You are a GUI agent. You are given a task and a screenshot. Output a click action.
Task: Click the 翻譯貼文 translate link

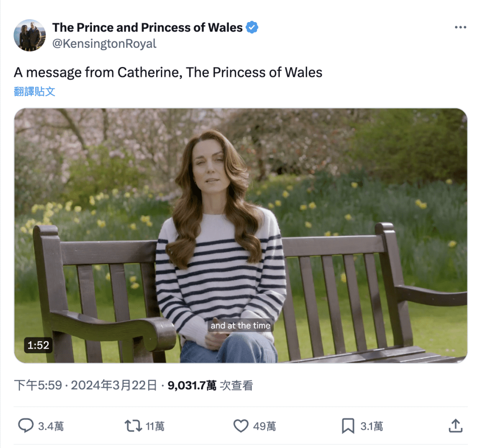[35, 91]
